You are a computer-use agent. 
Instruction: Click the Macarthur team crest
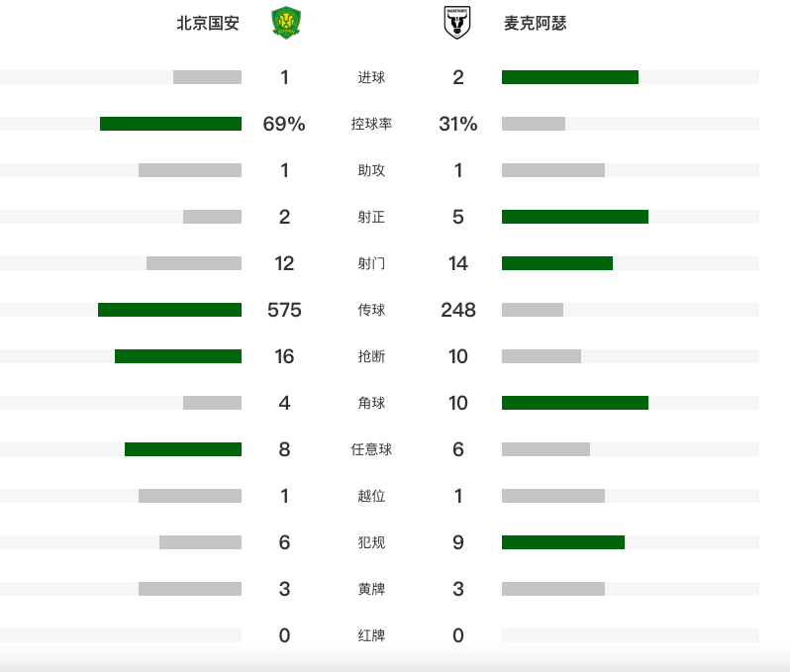457,23
